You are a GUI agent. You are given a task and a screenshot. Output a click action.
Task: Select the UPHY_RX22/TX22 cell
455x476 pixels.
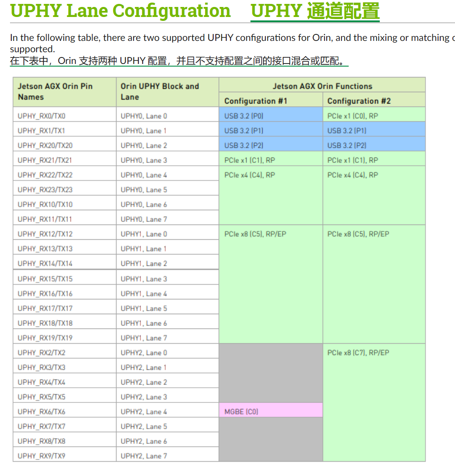click(x=65, y=174)
